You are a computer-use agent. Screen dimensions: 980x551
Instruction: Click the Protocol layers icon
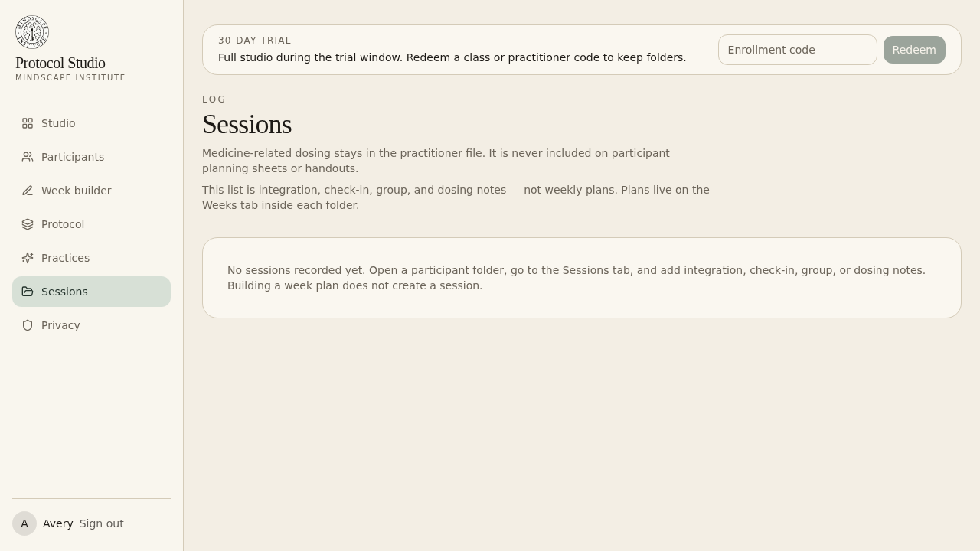(x=28, y=224)
